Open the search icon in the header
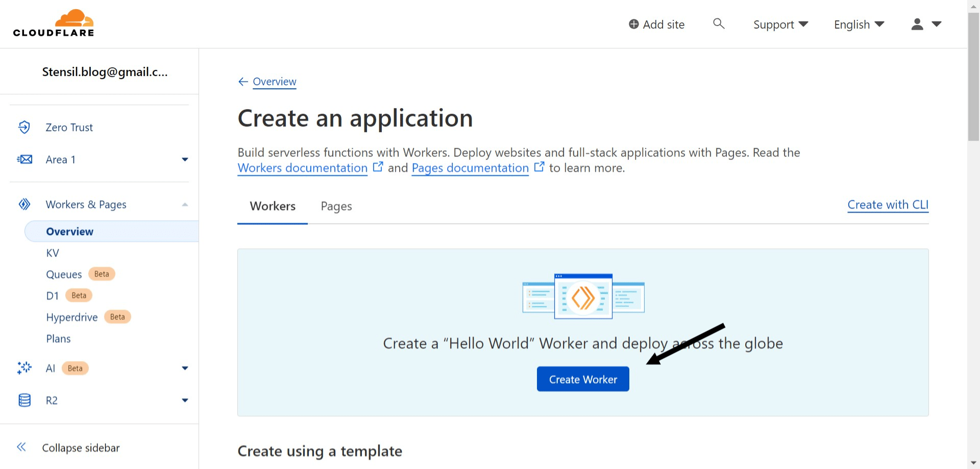The width and height of the screenshot is (980, 469). click(x=718, y=23)
